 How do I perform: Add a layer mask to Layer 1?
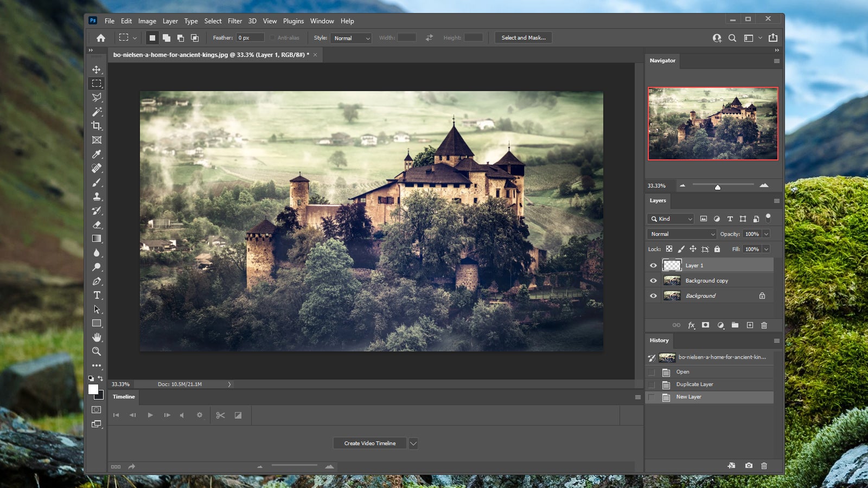(705, 325)
